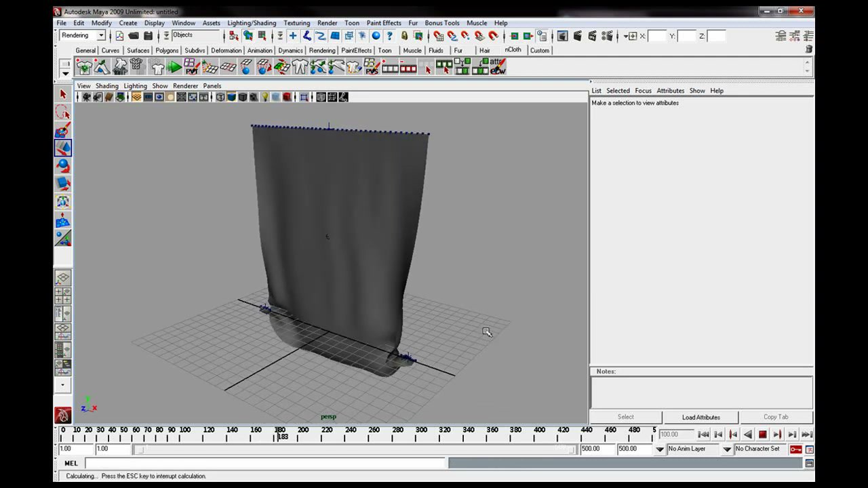Image resolution: width=868 pixels, height=488 pixels.
Task: Activate the Lasso selection tool
Action: click(63, 112)
